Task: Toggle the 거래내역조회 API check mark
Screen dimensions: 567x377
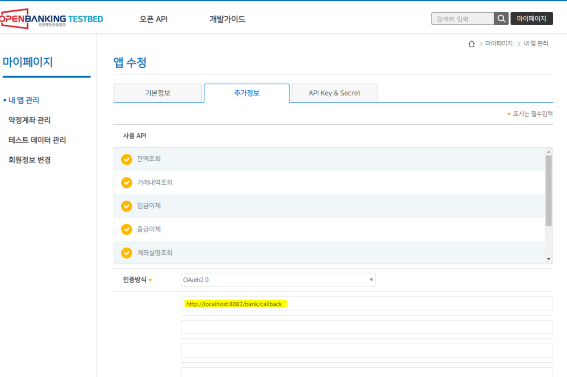Action: click(x=127, y=183)
